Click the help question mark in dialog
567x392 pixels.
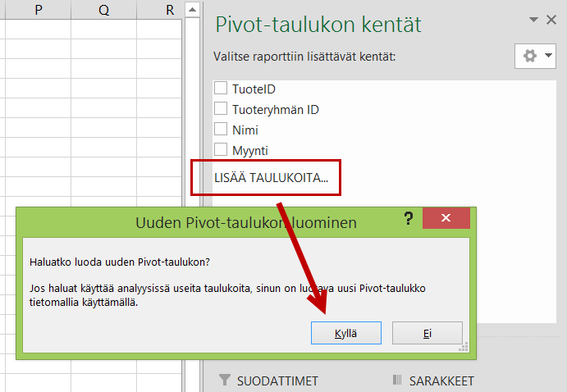408,219
